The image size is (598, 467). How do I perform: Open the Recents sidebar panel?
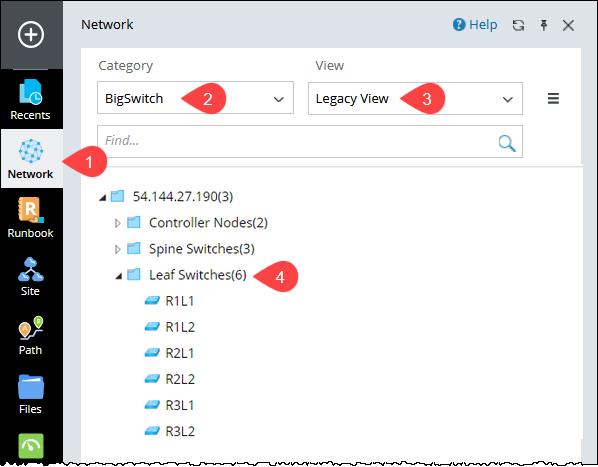pyautogui.click(x=30, y=100)
